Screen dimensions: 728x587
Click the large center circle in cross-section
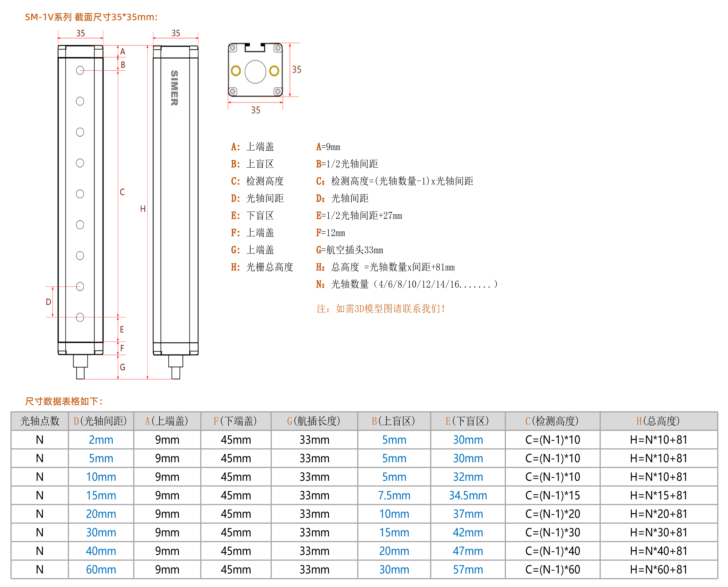point(255,72)
